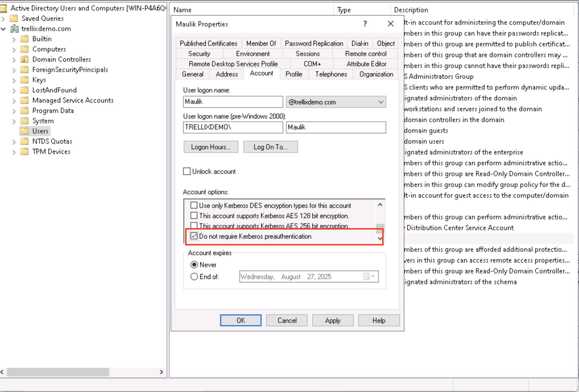Click the Domain Controllers OU folder icon
This screenshot has height=392, width=579.
click(25, 59)
